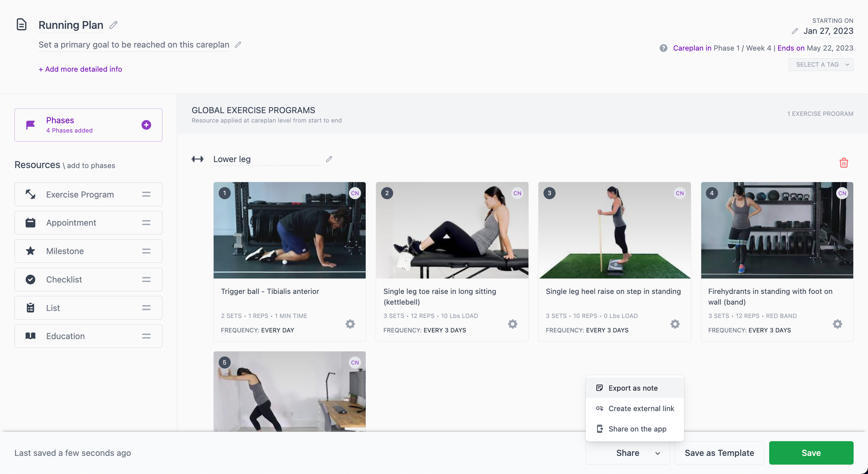Click 'FREQUENCY: EVERY DAY' on Trigger ball card

(x=257, y=330)
